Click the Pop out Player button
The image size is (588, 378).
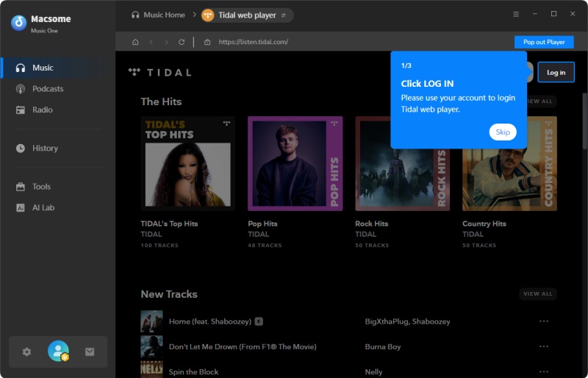pos(544,42)
